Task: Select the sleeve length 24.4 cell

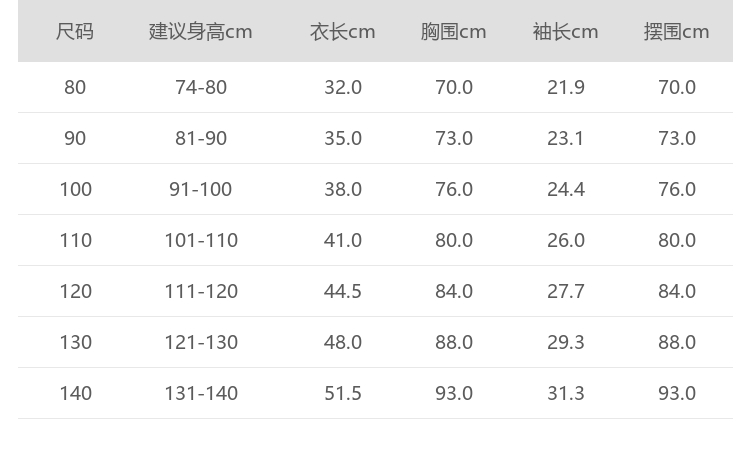Action: [566, 189]
